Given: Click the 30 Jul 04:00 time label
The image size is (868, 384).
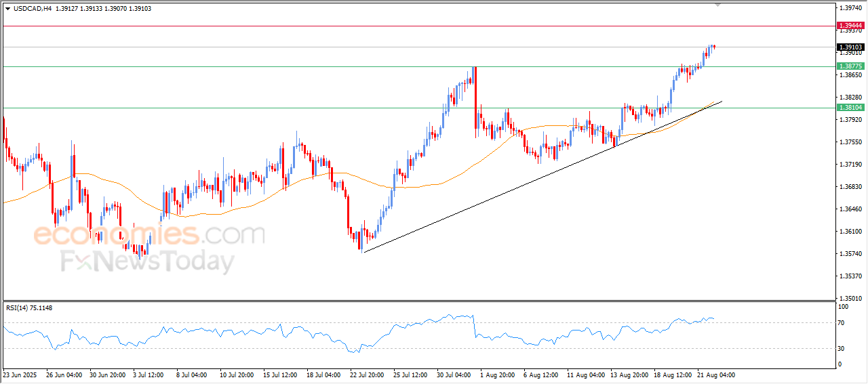Looking at the screenshot, I should 454,375.
